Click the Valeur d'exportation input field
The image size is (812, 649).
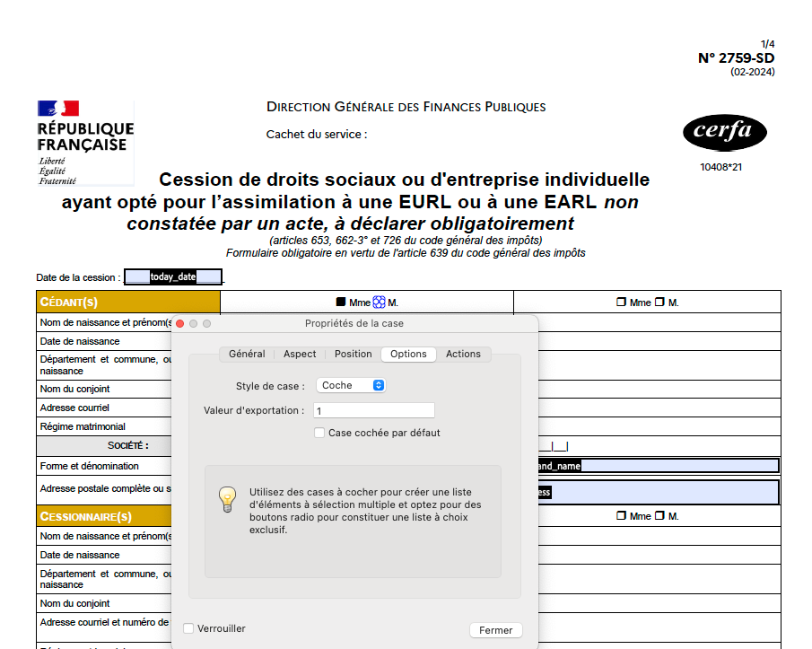(x=374, y=410)
